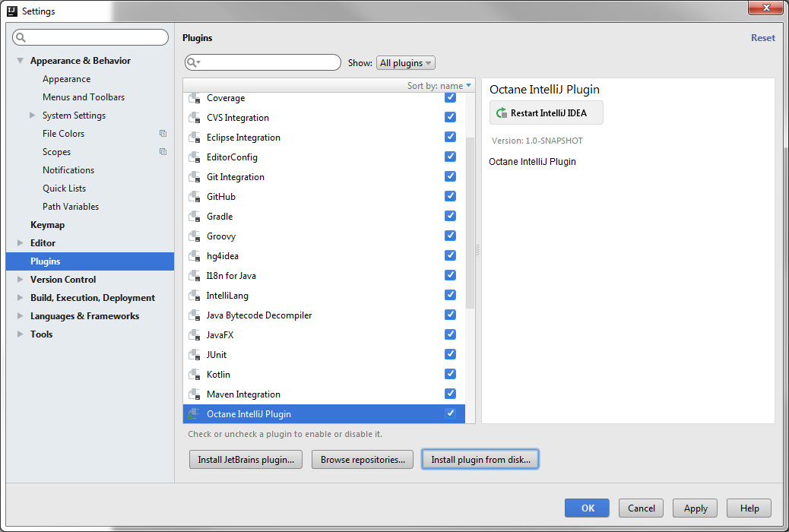The image size is (789, 532).
Task: Click the File Colors project-level copy icon
Action: pyautogui.click(x=163, y=134)
